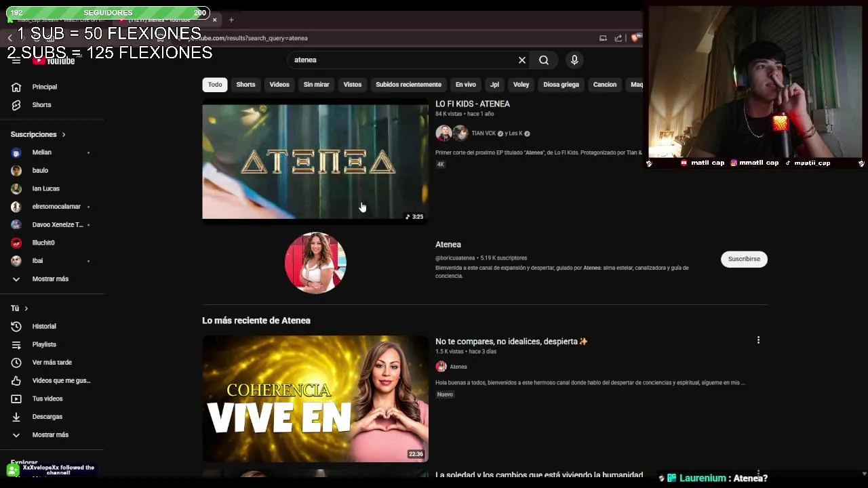Image resolution: width=868 pixels, height=488 pixels.
Task: Select the Diosa griega filter chip
Action: [561, 85]
